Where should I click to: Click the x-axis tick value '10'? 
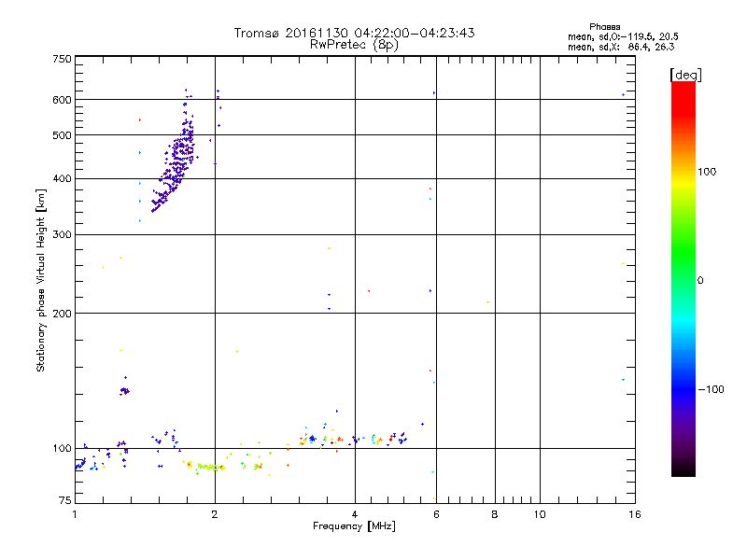tap(540, 514)
